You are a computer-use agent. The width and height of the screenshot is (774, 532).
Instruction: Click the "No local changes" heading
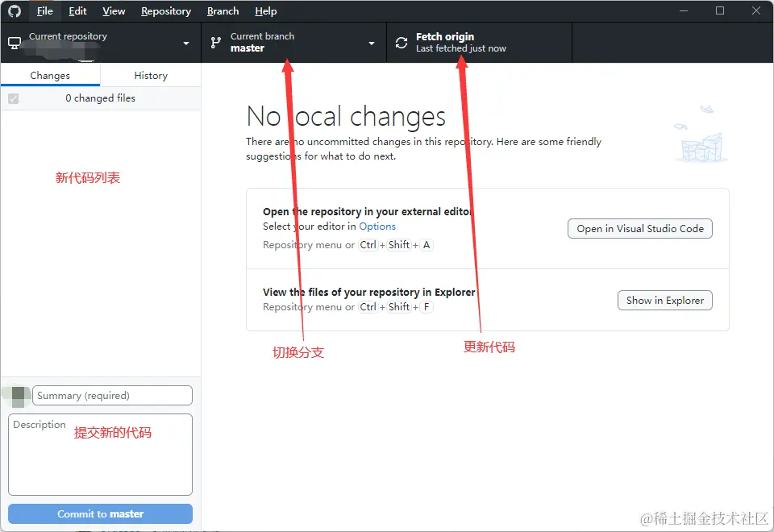(346, 116)
